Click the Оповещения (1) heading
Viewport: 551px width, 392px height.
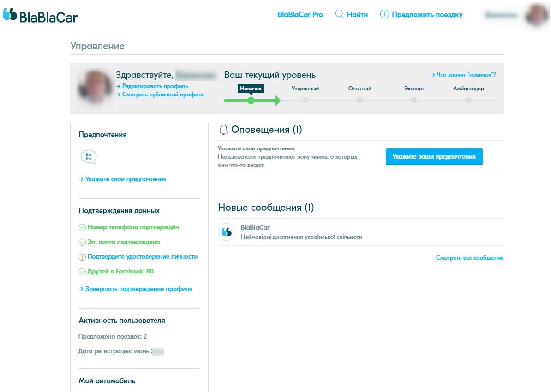click(x=266, y=130)
